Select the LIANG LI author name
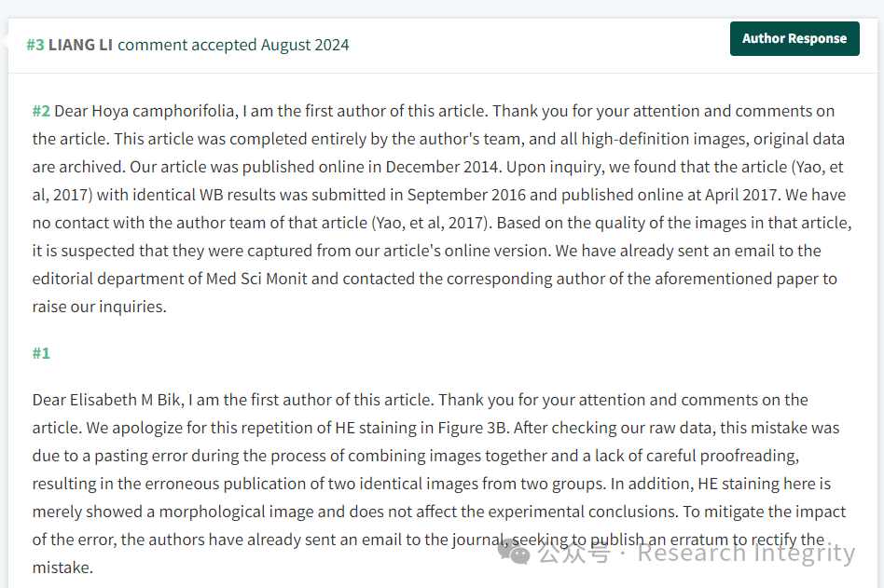Screen dimensions: 884x588 click(x=80, y=45)
